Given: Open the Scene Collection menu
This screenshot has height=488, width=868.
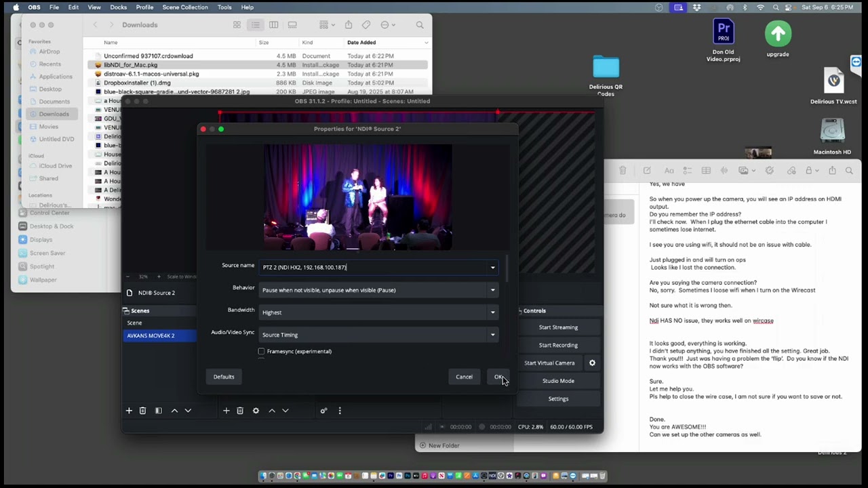Looking at the screenshot, I should point(185,7).
